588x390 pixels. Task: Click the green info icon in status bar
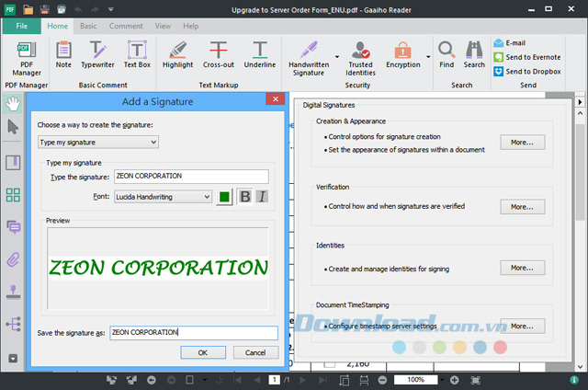[x=573, y=380]
